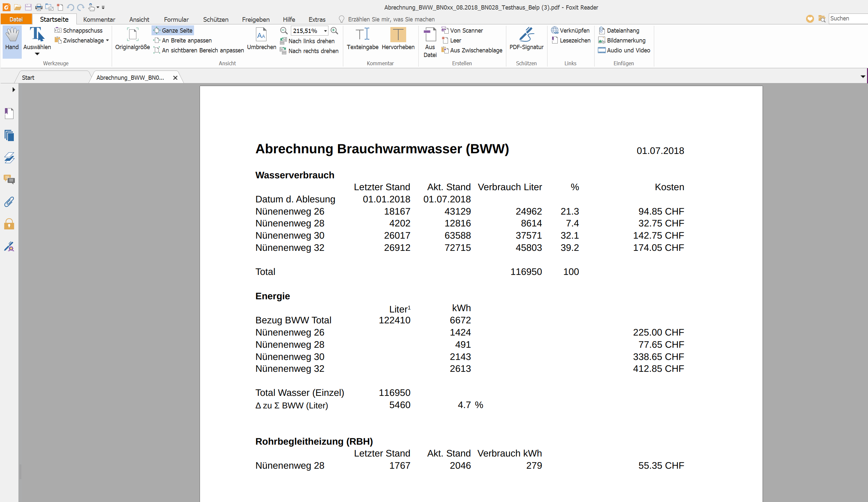Click the Redo arrow icon
The height and width of the screenshot is (502, 868).
(81, 7)
